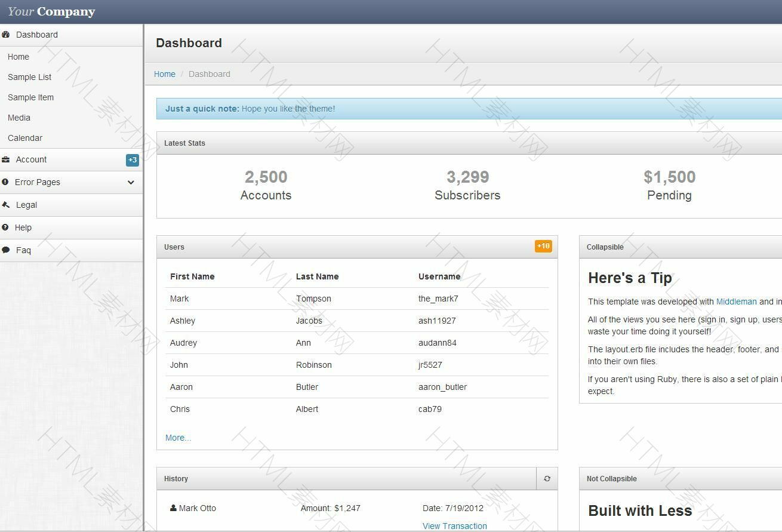Viewport: 782px width, 532px height.
Task: Collapse the Dashboard sidebar section
Action: 37,35
